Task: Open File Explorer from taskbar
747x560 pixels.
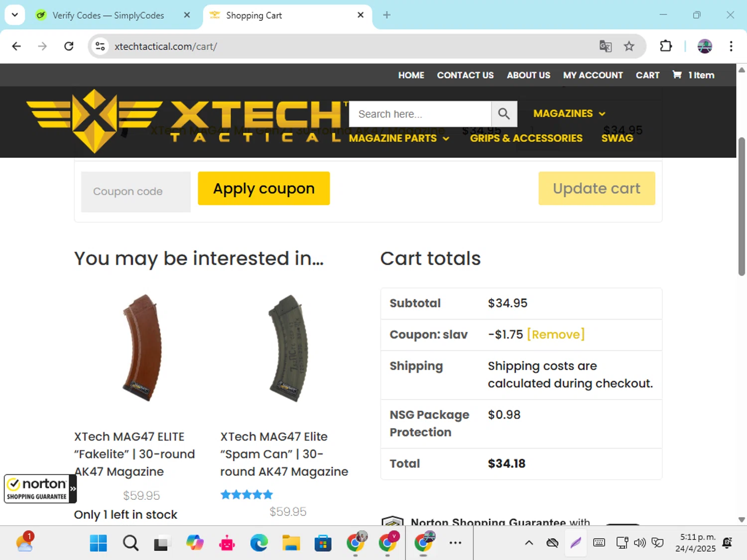Action: (291, 543)
